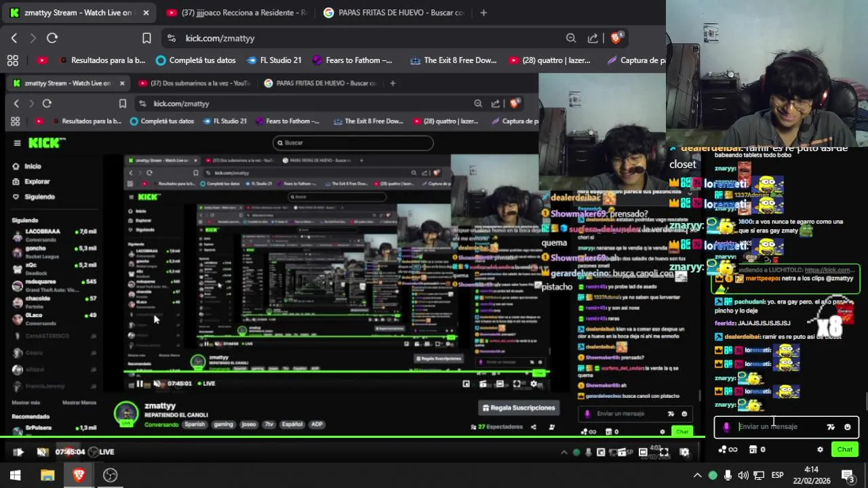
Task: Expand hidden system tray icons chevron
Action: 697,475
